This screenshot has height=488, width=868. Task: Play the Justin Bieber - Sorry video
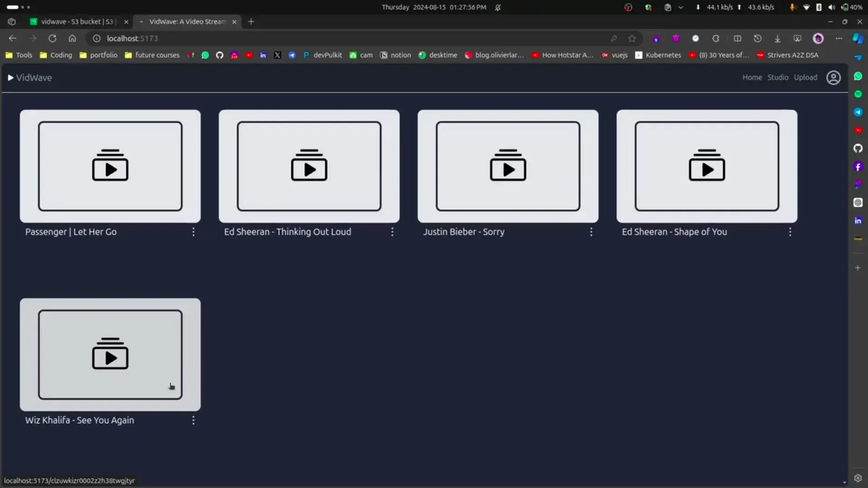click(508, 166)
